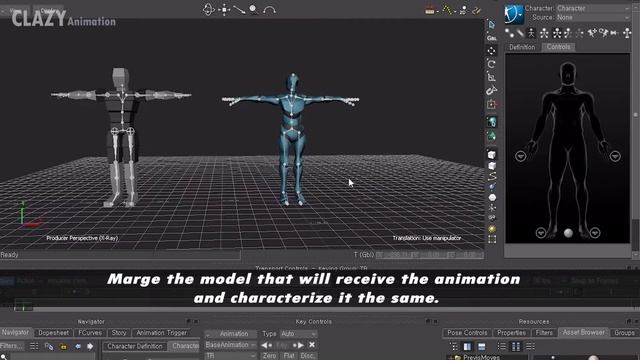Click the Flat button in Key Controls
640x360 pixels.
click(289, 356)
